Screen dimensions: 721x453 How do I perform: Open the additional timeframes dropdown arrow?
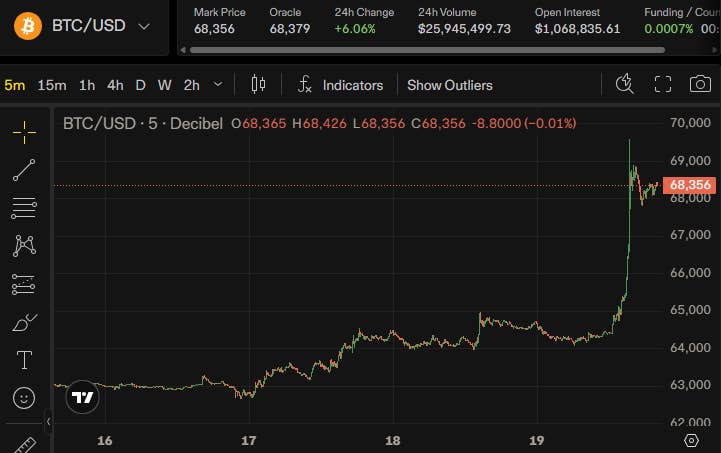[218, 85]
